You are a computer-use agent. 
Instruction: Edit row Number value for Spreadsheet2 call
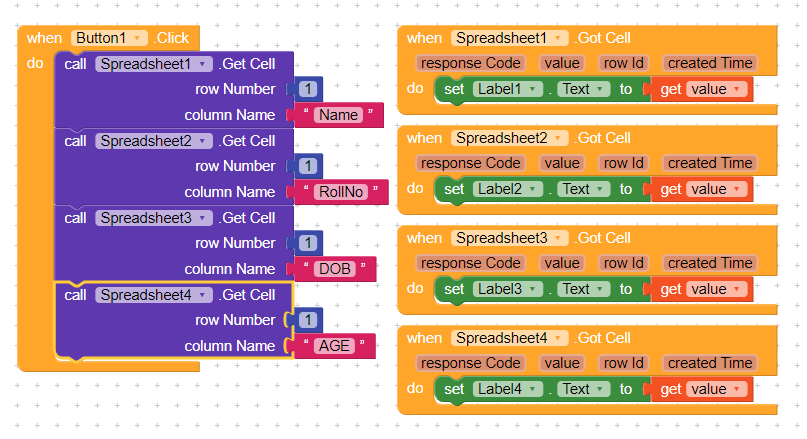[308, 166]
